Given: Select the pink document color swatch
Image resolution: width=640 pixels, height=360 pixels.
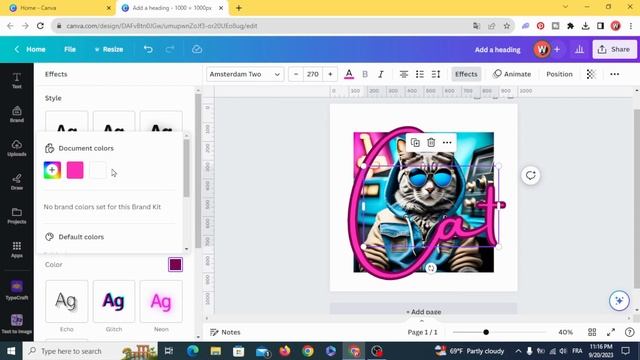Looking at the screenshot, I should pos(75,170).
